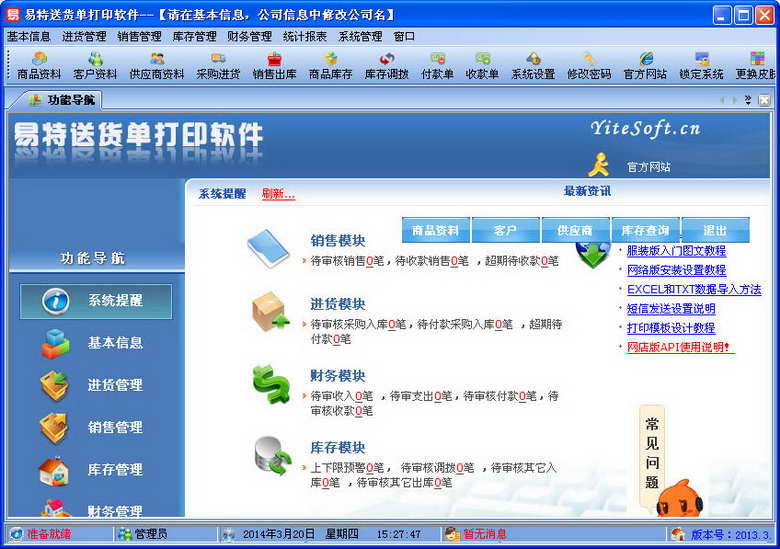Viewport: 780px width, 549px height.
Task: Open 进货管理 in sidebar navigation
Action: tap(92, 385)
